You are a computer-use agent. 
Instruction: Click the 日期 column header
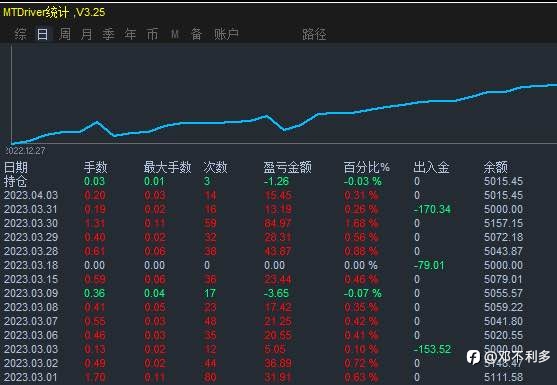click(x=16, y=167)
